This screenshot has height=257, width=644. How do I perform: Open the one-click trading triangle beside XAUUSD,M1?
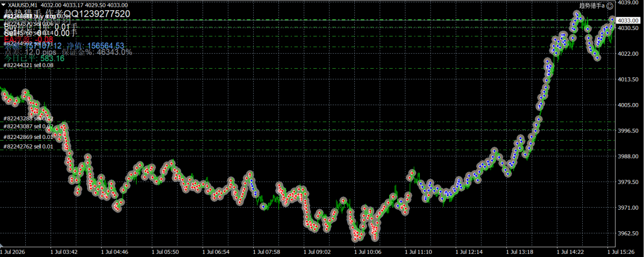coord(4,5)
